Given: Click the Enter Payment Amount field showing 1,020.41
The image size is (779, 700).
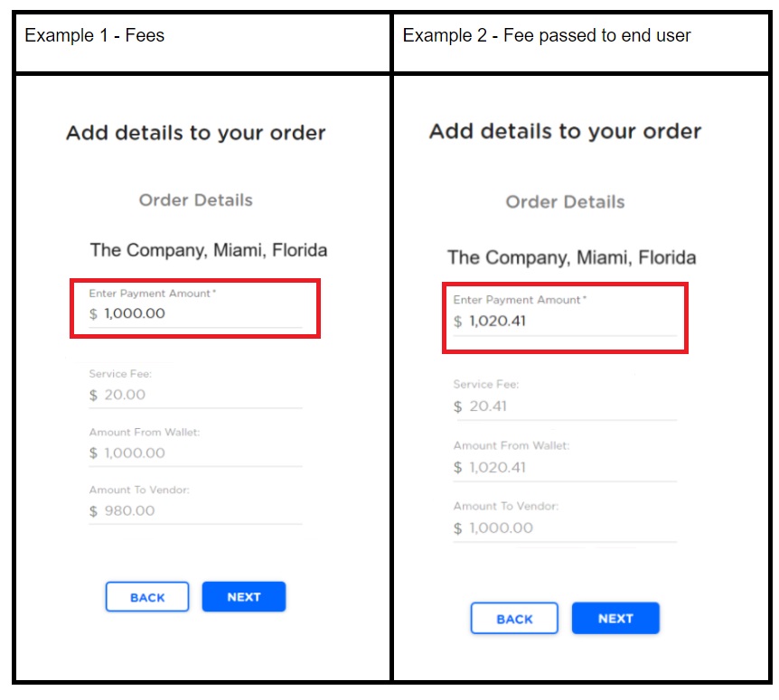Looking at the screenshot, I should point(564,321).
